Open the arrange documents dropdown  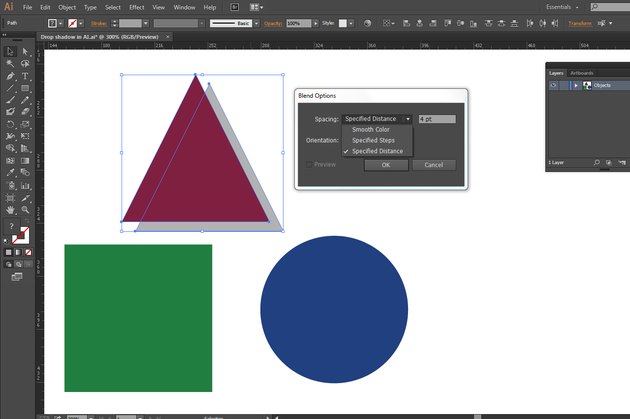(256, 7)
